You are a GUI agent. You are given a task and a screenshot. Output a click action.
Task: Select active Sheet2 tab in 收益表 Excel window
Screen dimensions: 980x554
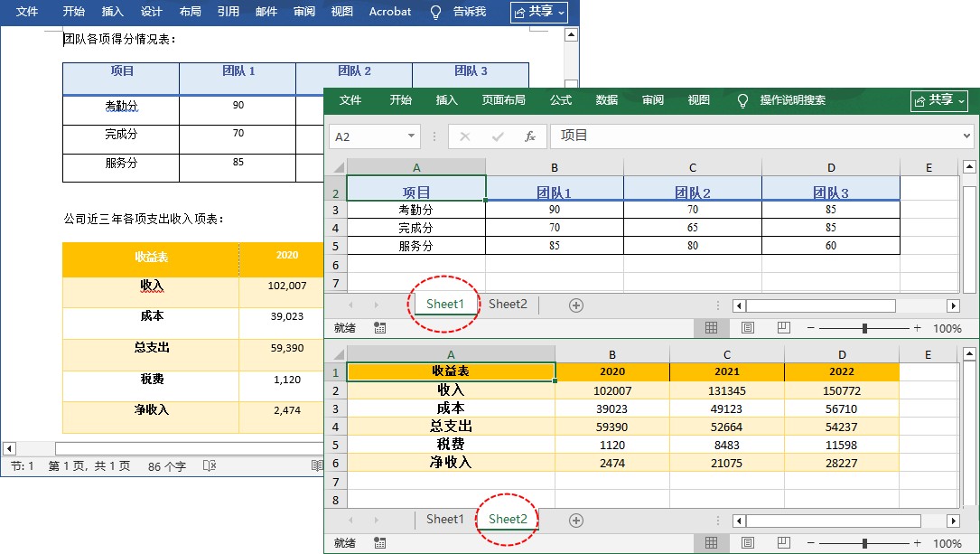508,520
